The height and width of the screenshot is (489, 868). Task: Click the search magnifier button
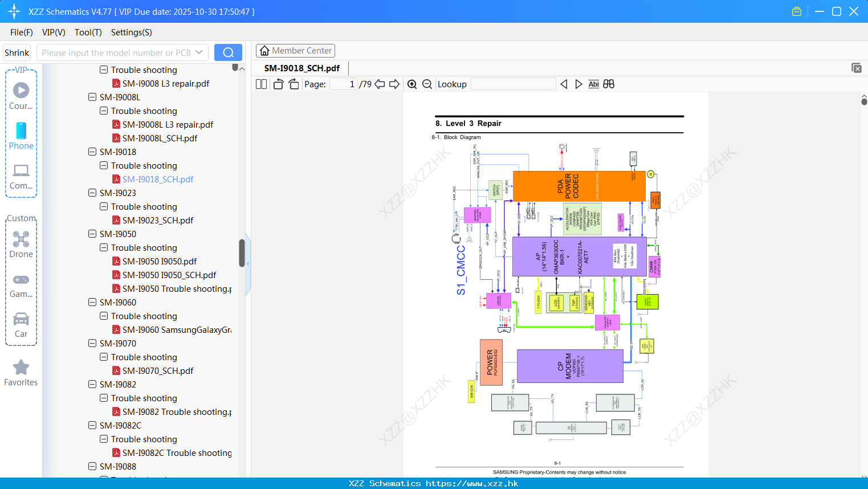tap(228, 52)
